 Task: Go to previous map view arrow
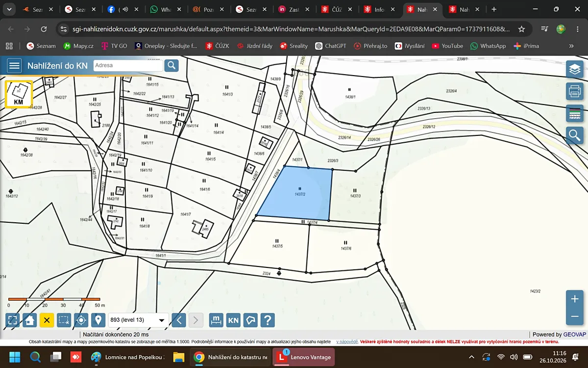(179, 320)
